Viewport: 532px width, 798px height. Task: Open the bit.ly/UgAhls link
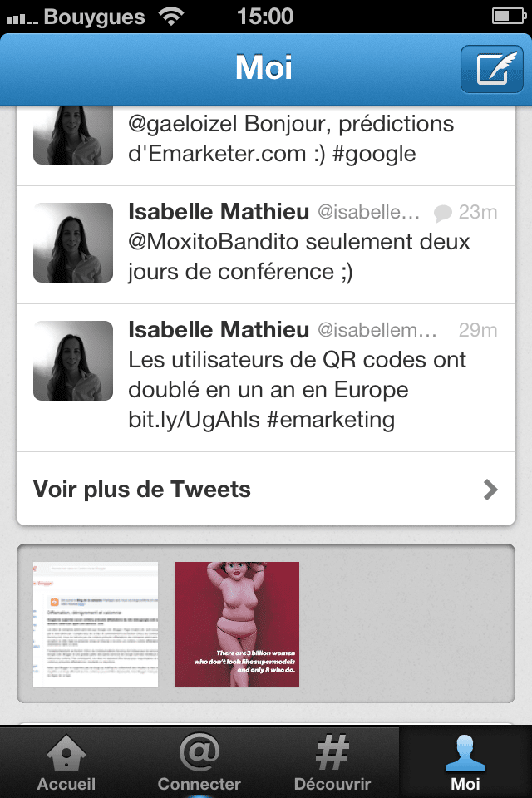tap(194, 420)
